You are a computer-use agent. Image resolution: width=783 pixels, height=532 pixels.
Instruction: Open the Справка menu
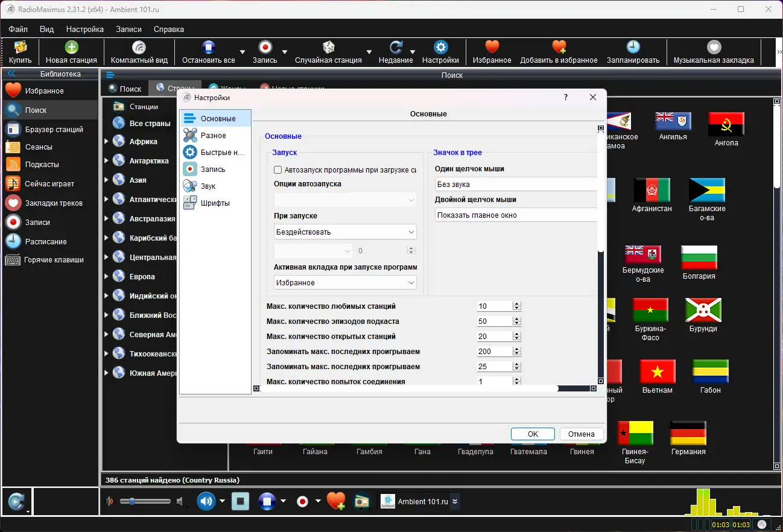click(x=169, y=29)
